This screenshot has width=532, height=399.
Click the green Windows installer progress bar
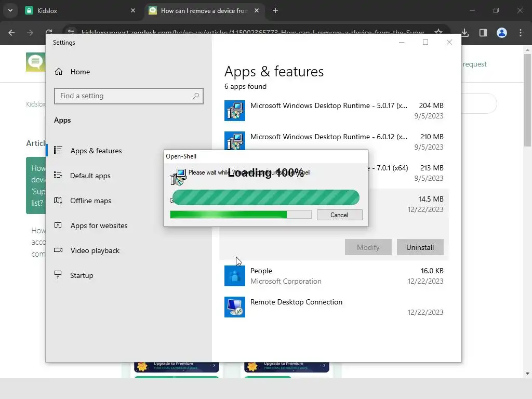point(241,215)
